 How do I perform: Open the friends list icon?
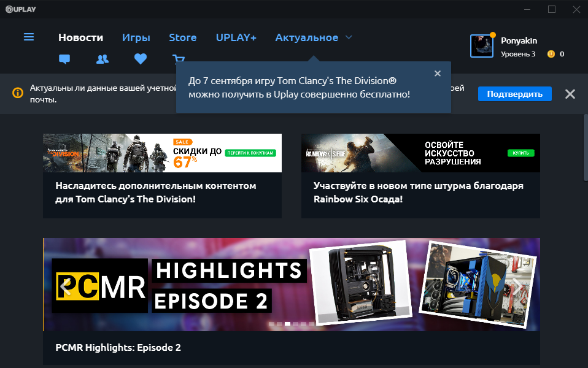coord(103,59)
